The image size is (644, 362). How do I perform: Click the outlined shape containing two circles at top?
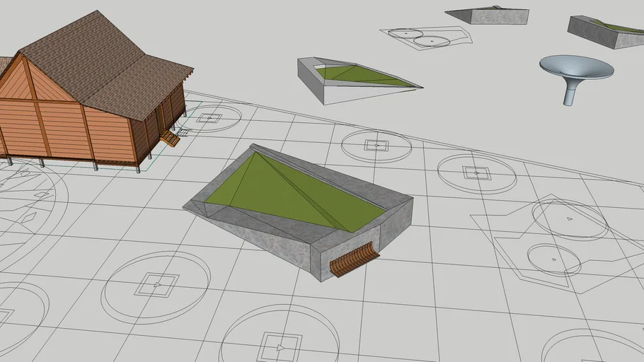(x=425, y=37)
